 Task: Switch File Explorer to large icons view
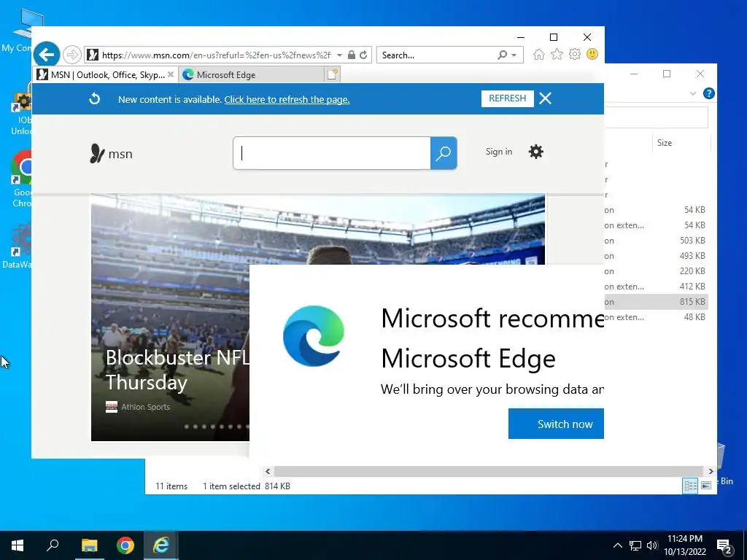[706, 485]
